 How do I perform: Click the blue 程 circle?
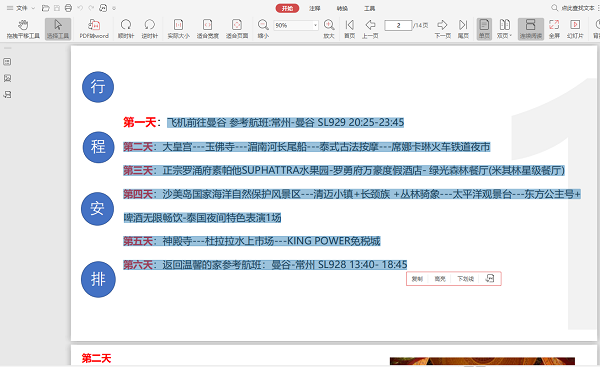[x=98, y=147]
